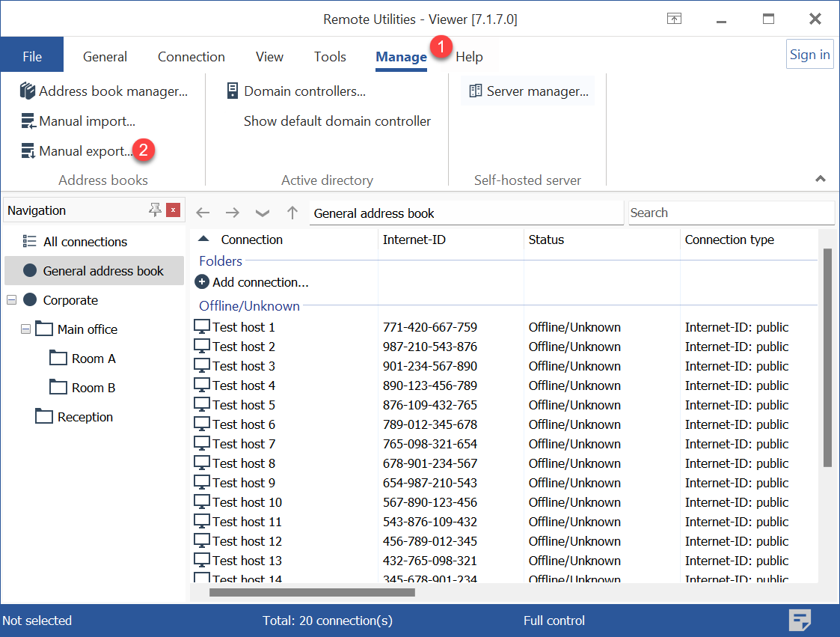
Task: Open navigation history dropdown chevron
Action: (x=262, y=213)
